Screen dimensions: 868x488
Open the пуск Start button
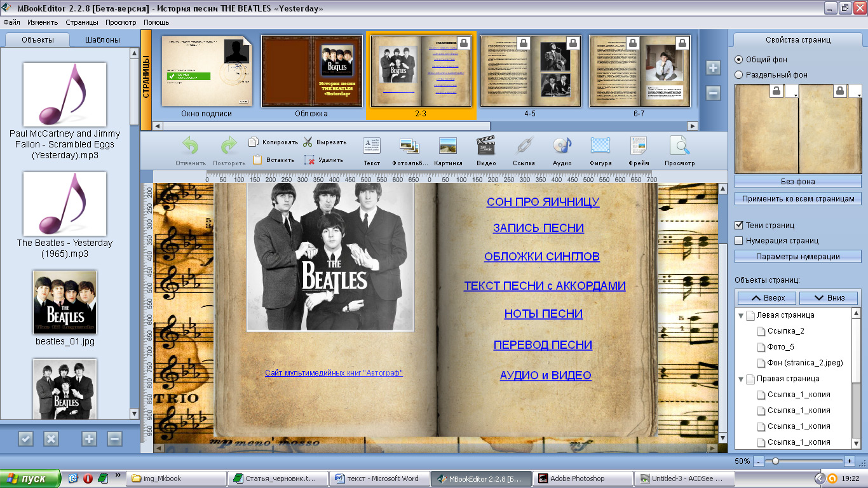[x=30, y=478]
